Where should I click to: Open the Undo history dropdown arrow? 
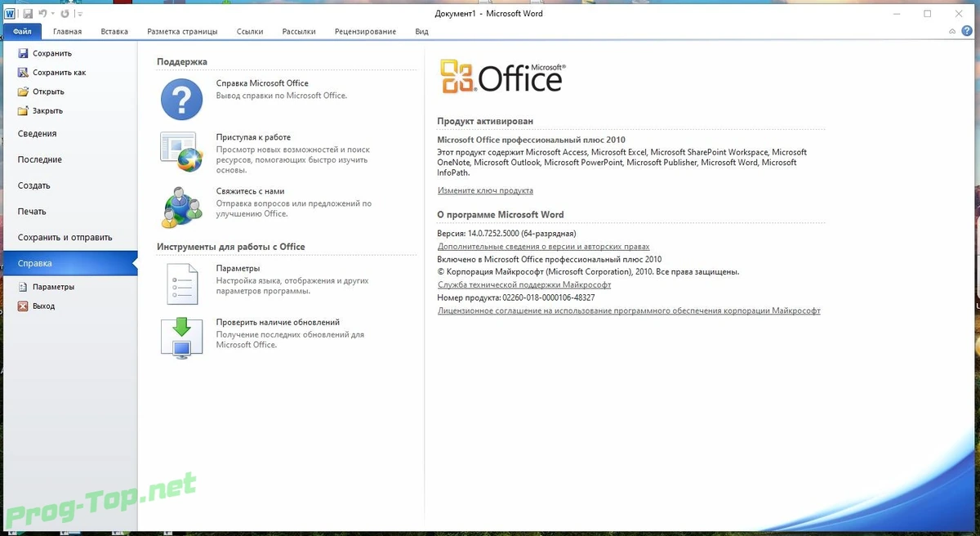coord(53,15)
